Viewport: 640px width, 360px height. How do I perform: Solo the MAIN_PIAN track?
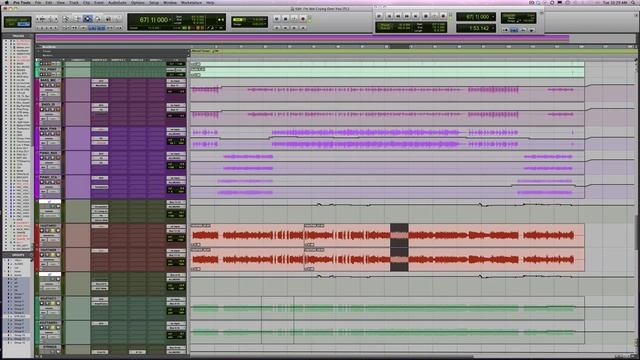pos(52,133)
